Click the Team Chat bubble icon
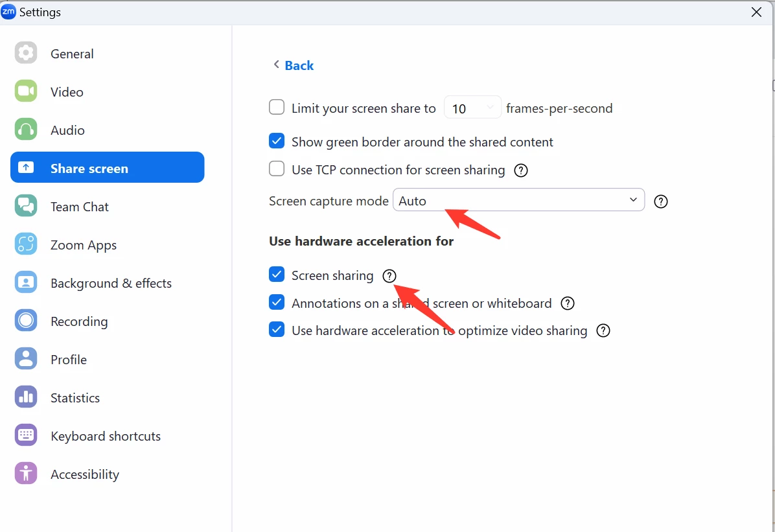Image resolution: width=775 pixels, height=532 pixels. [x=26, y=205]
